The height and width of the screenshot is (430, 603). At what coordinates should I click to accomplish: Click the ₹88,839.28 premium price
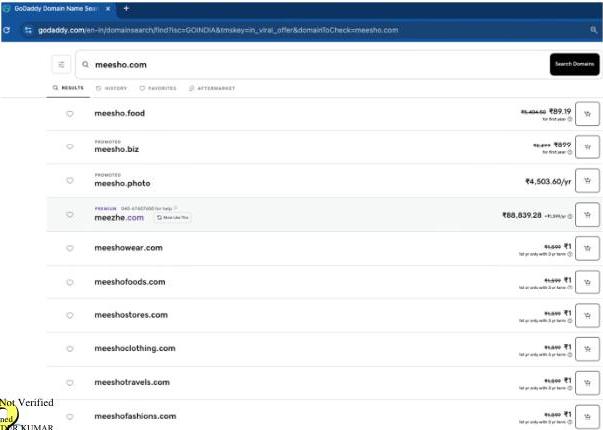[522, 215]
